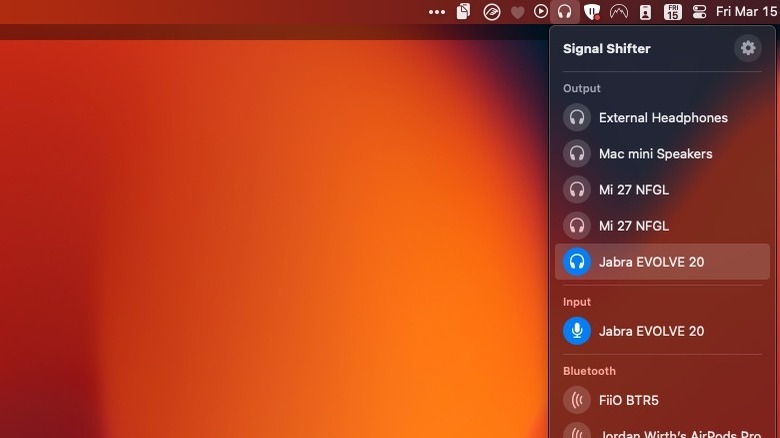The height and width of the screenshot is (438, 780).
Task: Click the mountain arc menu bar icon
Action: point(618,12)
